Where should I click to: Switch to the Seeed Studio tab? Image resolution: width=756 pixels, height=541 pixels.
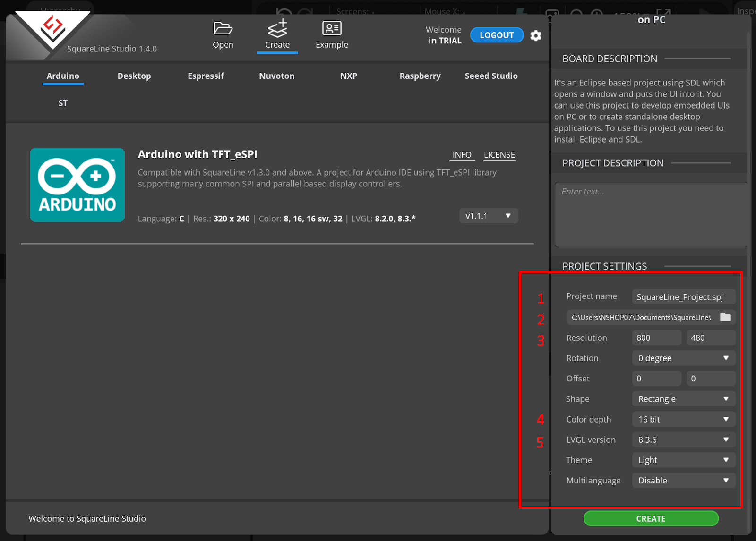pos(491,76)
